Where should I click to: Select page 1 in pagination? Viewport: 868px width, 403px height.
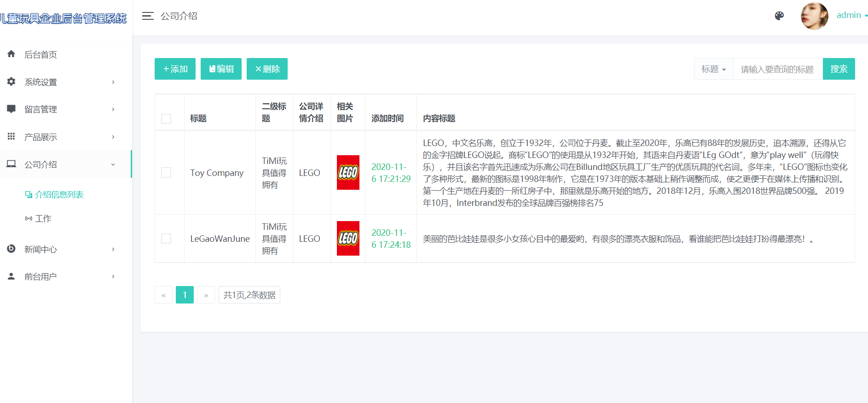(x=185, y=295)
